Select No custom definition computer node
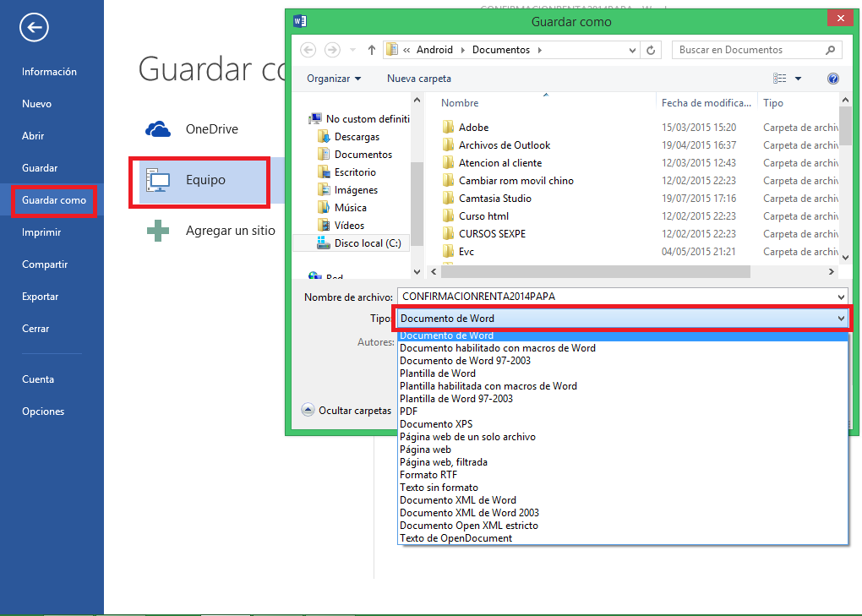Image resolution: width=862 pixels, height=616 pixels. tap(359, 118)
